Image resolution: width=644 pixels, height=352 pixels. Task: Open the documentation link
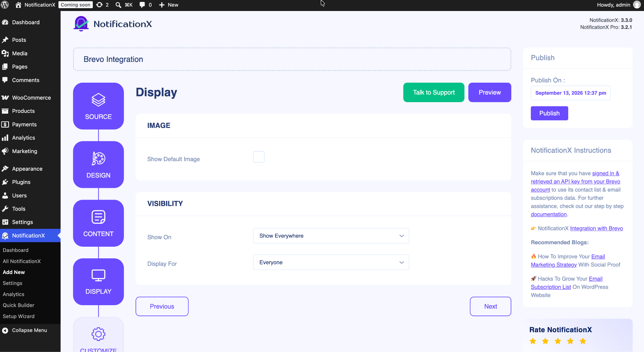click(549, 214)
